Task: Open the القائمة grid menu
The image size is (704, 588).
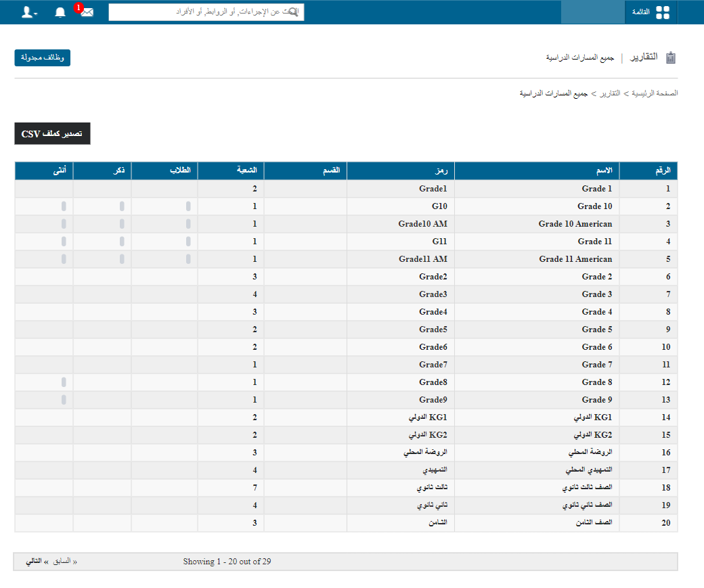Action: tap(651, 12)
